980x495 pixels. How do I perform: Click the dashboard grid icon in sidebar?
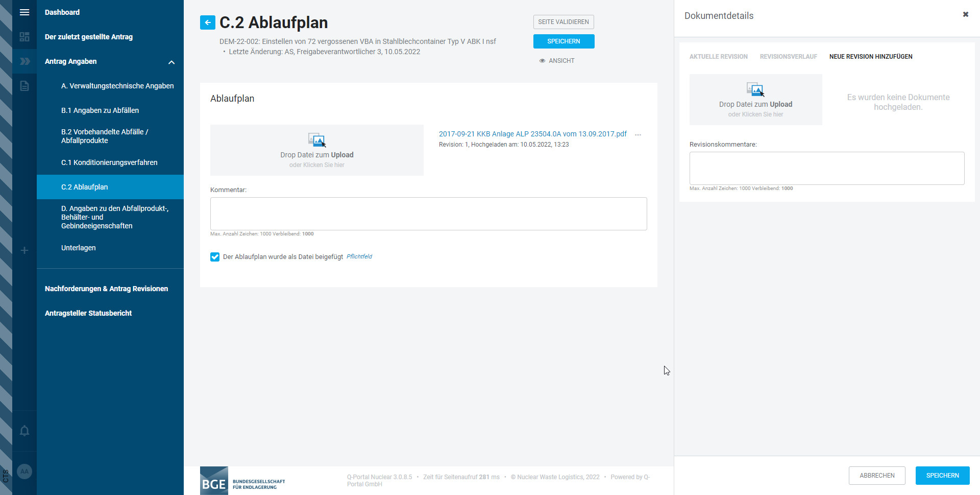click(x=24, y=37)
